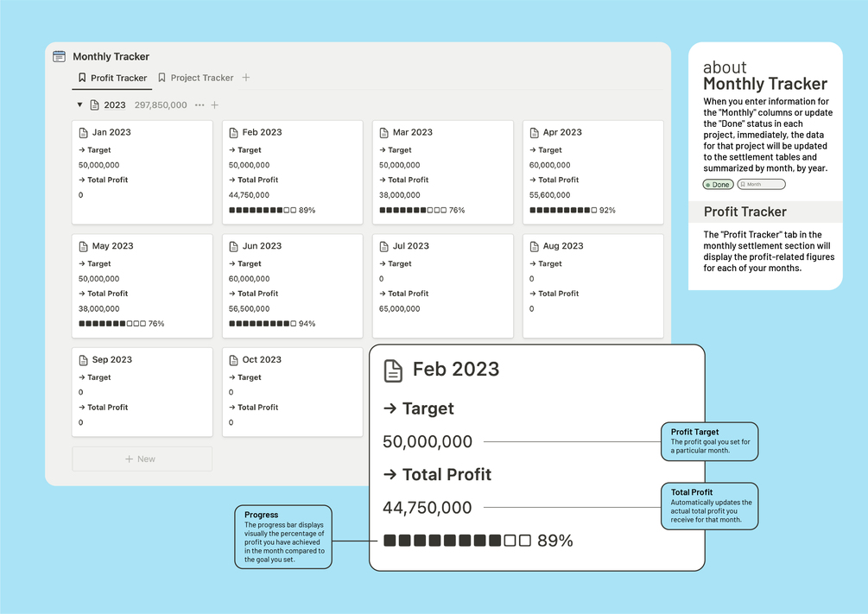
Task: Click the May 2023 page icon
Action: pos(84,246)
